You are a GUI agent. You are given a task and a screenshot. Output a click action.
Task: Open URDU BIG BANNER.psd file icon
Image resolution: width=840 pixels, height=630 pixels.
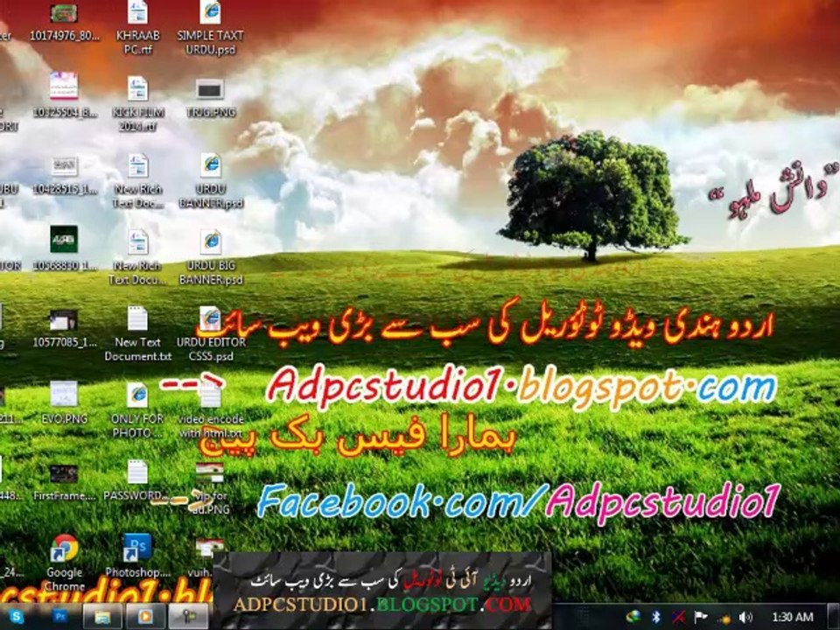211,241
